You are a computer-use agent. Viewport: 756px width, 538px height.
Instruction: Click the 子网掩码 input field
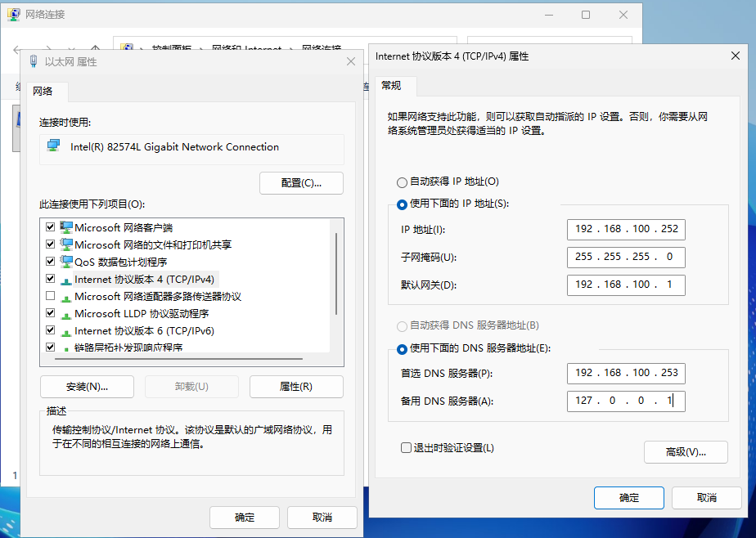625,257
